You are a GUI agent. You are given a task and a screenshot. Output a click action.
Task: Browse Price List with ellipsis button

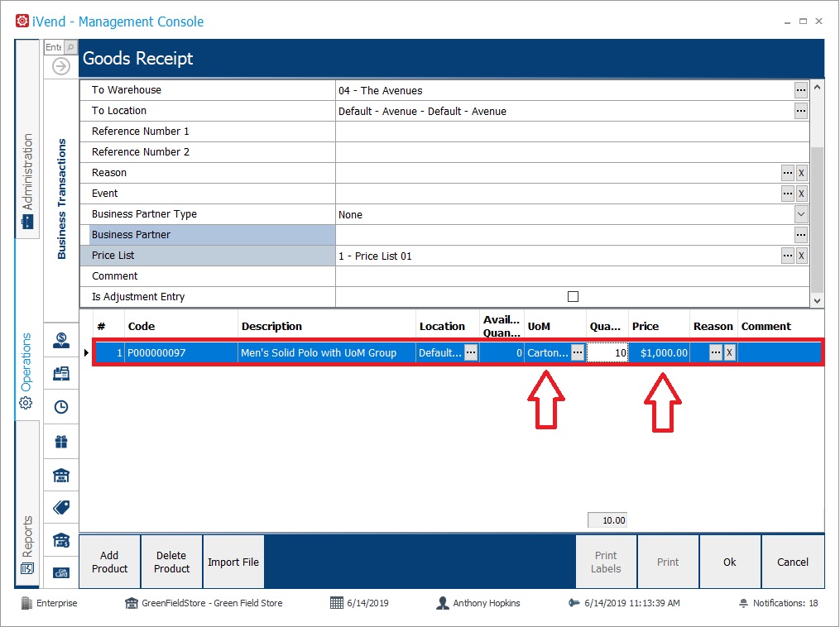click(788, 256)
